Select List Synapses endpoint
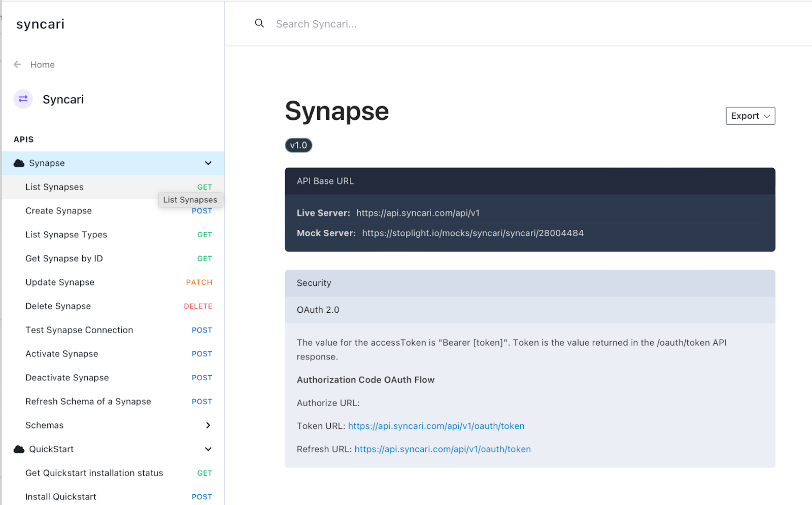This screenshot has width=812, height=505. [x=113, y=187]
